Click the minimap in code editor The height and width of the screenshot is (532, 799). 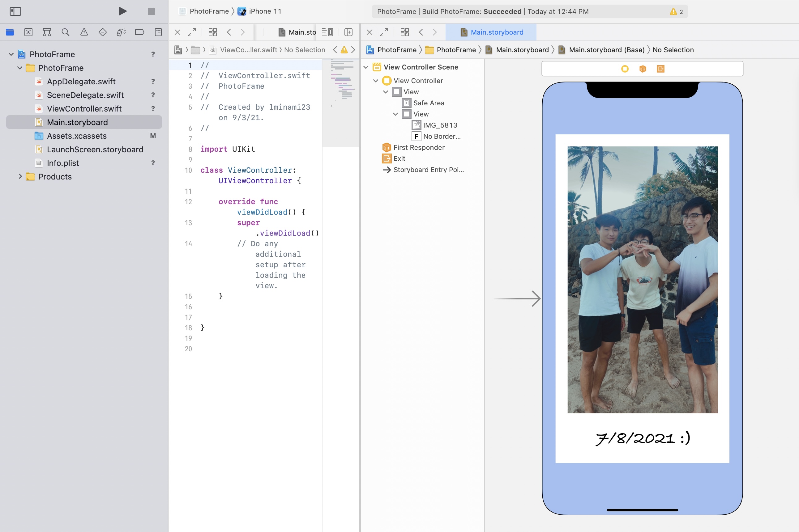point(340,103)
